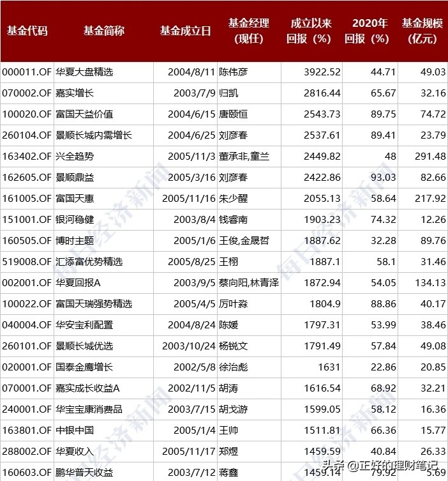Screen dimensions: 448x481
Task: Click fund size value 23.79
Action: click(x=433, y=135)
